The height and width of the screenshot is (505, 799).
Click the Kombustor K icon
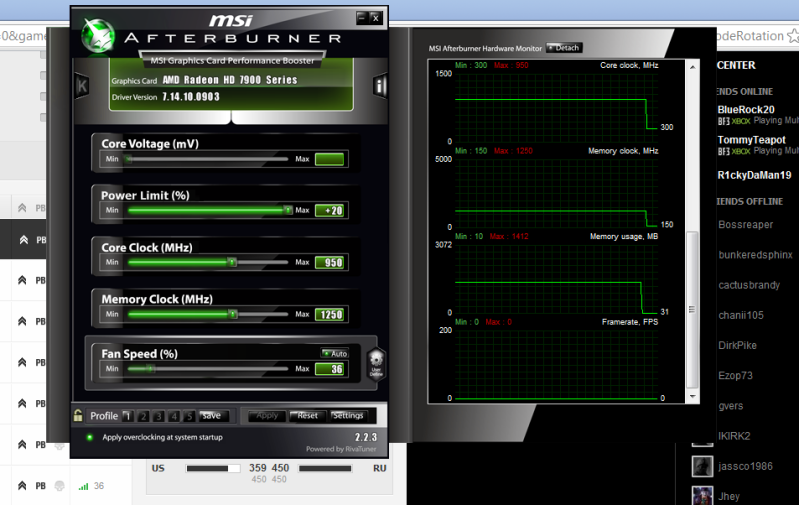(x=81, y=86)
